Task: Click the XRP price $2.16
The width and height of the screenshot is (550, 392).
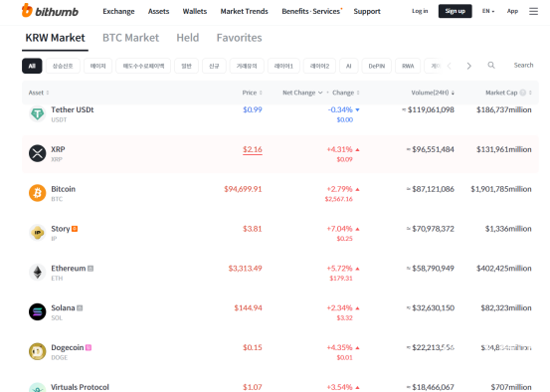Action: [253, 149]
